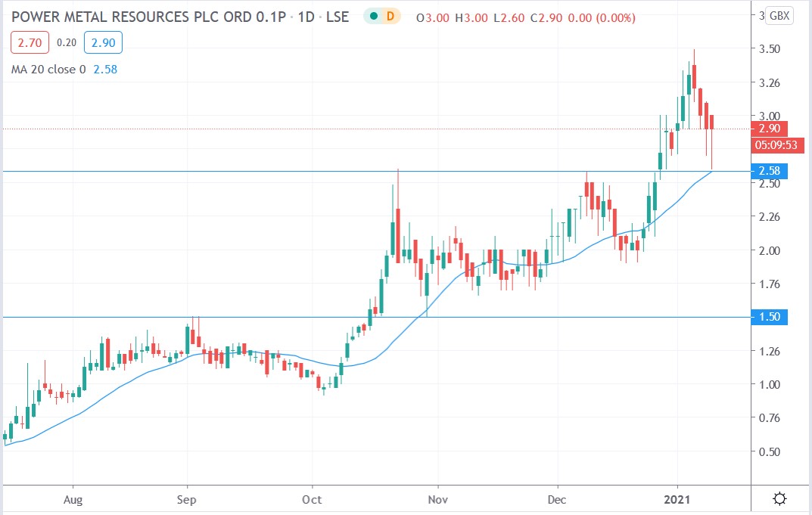Click the red 2.70 sell price button
Screen dimensions: 812x515
coord(30,42)
